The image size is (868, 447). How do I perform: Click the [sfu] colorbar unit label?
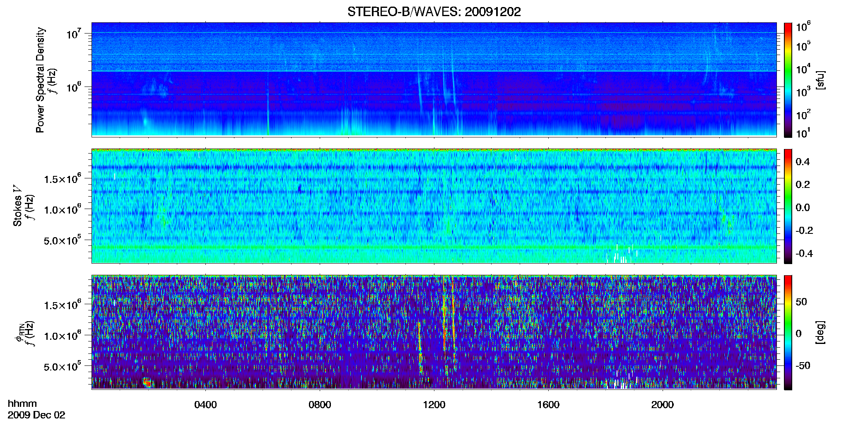click(x=820, y=80)
